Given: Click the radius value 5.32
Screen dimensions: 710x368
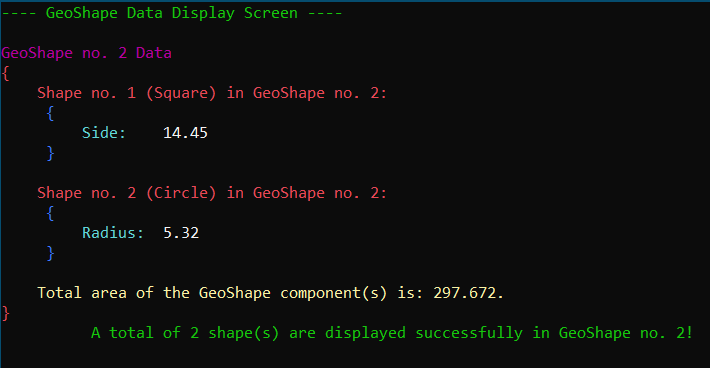Looking at the screenshot, I should tap(181, 233).
